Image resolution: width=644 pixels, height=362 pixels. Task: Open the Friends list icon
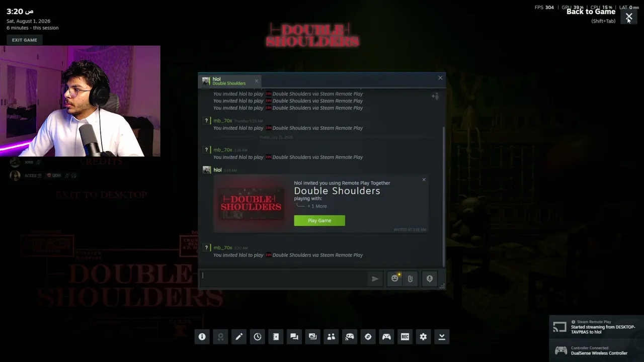click(x=331, y=337)
